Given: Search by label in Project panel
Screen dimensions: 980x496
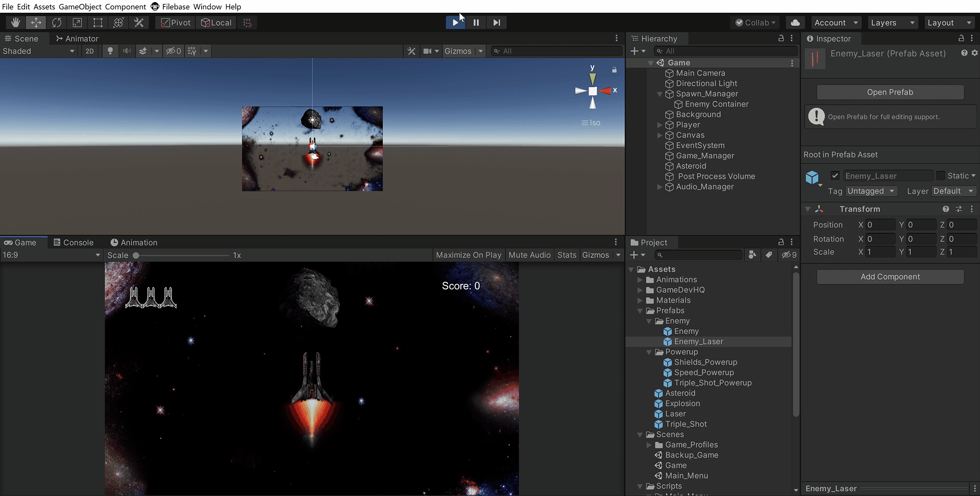Looking at the screenshot, I should click(x=769, y=255).
